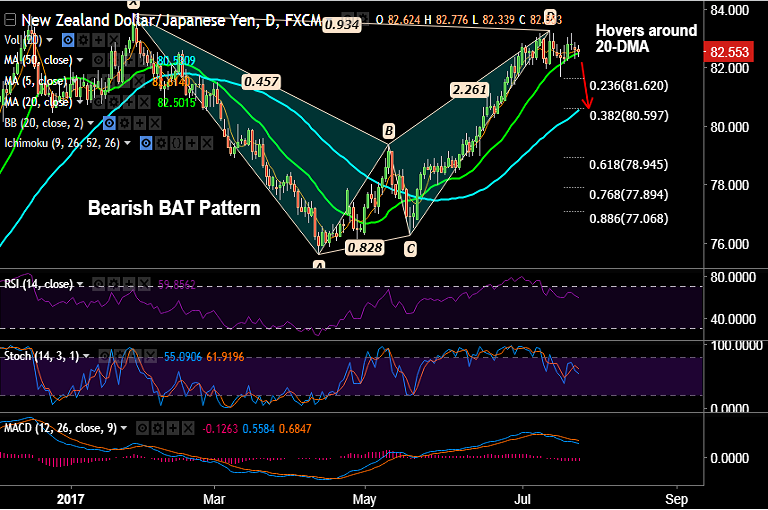768x510 pixels.
Task: Remove MACD indicator with X icon
Action: pyautogui.click(x=188, y=429)
